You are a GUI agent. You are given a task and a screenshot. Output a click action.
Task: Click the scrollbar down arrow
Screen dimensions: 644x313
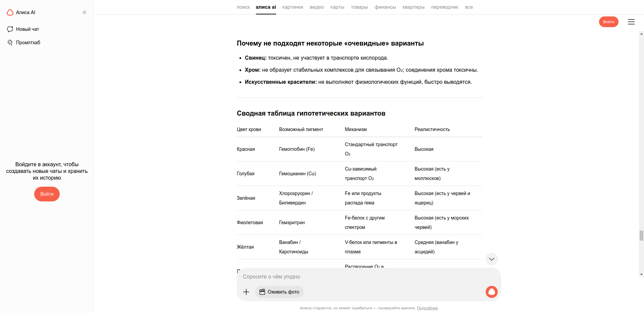tap(641, 274)
